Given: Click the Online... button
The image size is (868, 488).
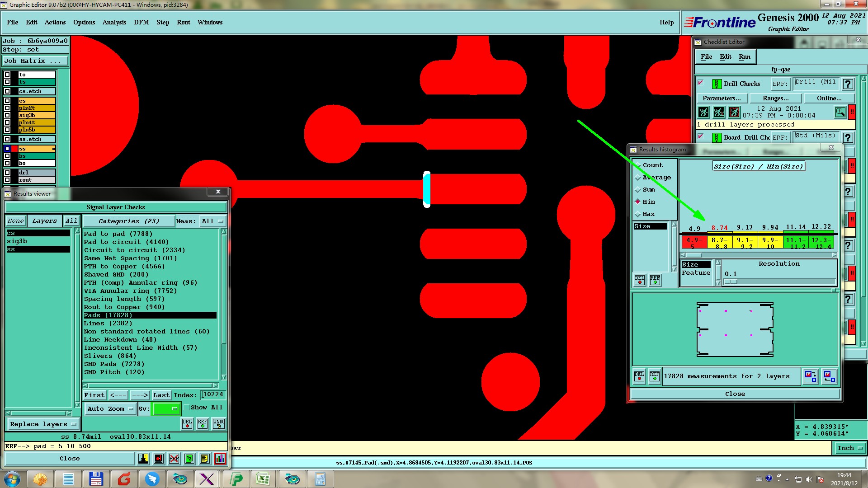Looking at the screenshot, I should point(830,99).
